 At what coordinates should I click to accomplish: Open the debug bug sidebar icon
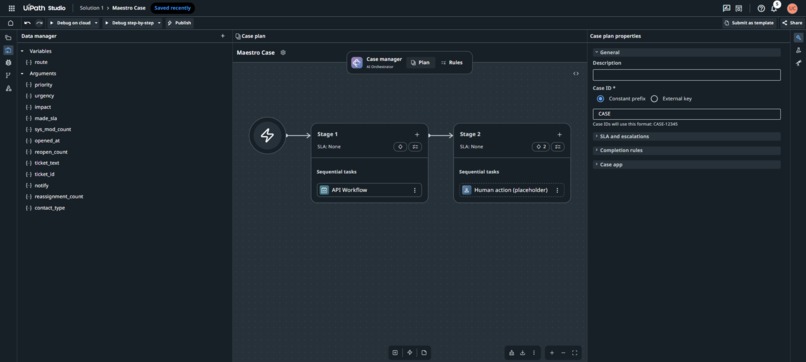8,63
